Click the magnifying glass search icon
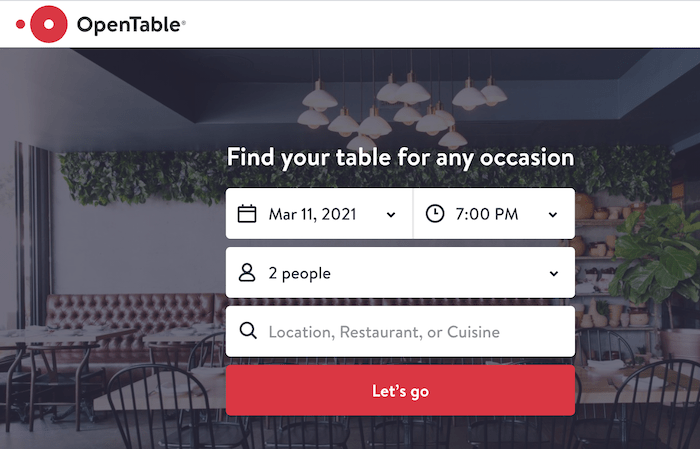 pyautogui.click(x=248, y=331)
